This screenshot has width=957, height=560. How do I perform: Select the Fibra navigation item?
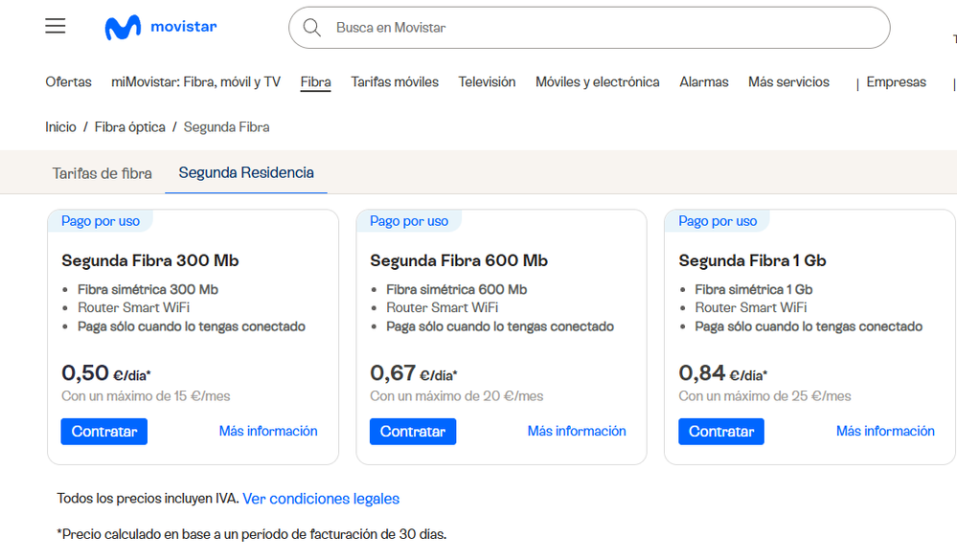click(x=315, y=82)
